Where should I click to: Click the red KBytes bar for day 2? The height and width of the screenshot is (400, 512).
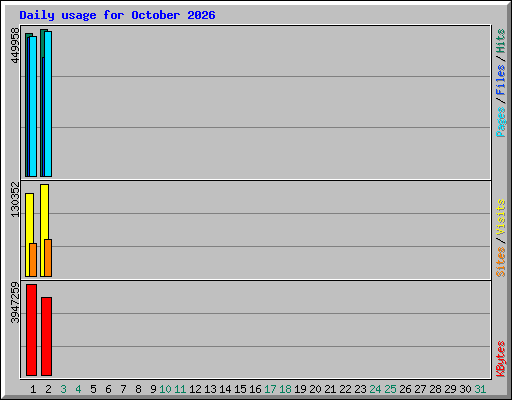point(46,336)
